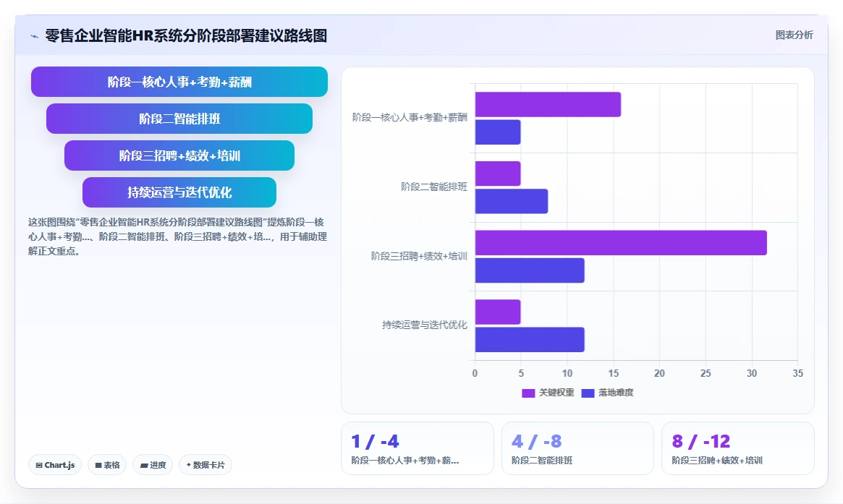Click the purple 关键权重 bar for 阶段一

pos(548,104)
